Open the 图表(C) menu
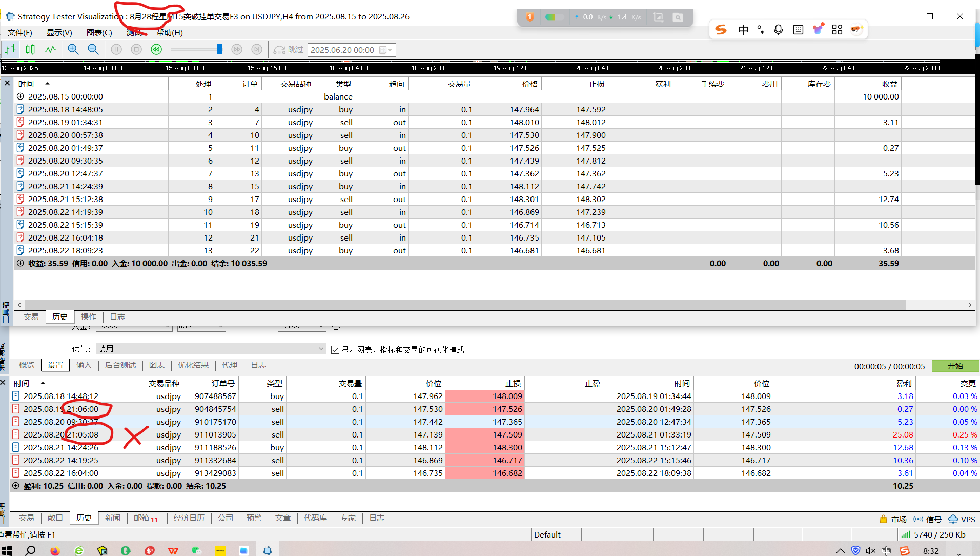 (99, 33)
